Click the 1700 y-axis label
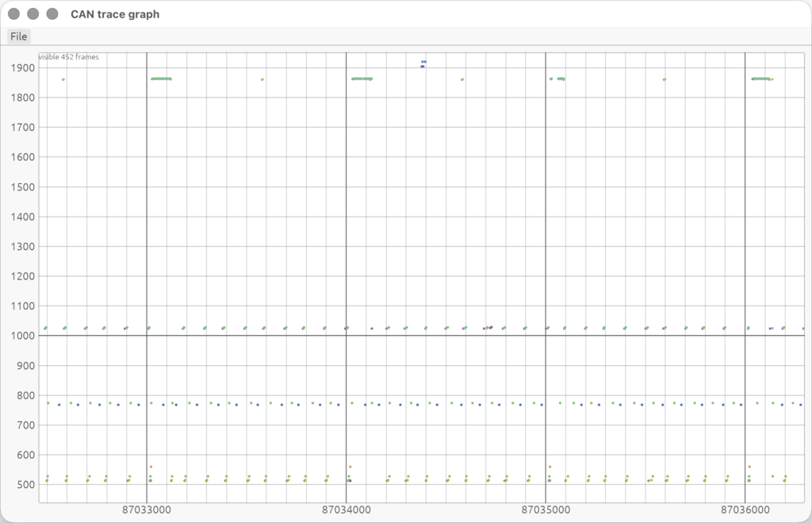Screen dimensions: 812x523 (x=23, y=128)
